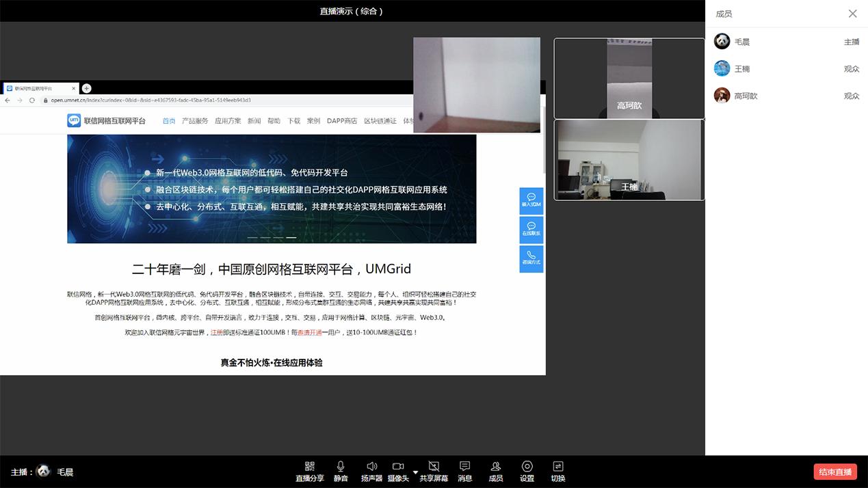Click the red 结束直播 button

[834, 472]
